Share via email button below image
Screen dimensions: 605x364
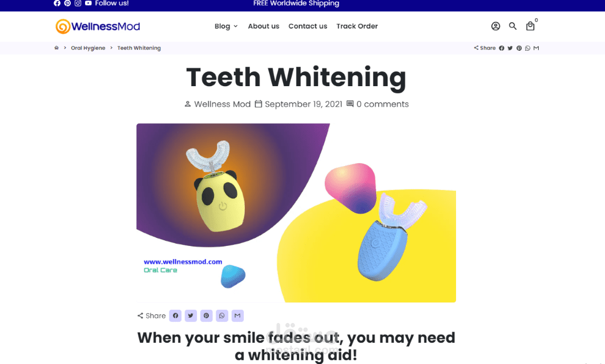(237, 316)
